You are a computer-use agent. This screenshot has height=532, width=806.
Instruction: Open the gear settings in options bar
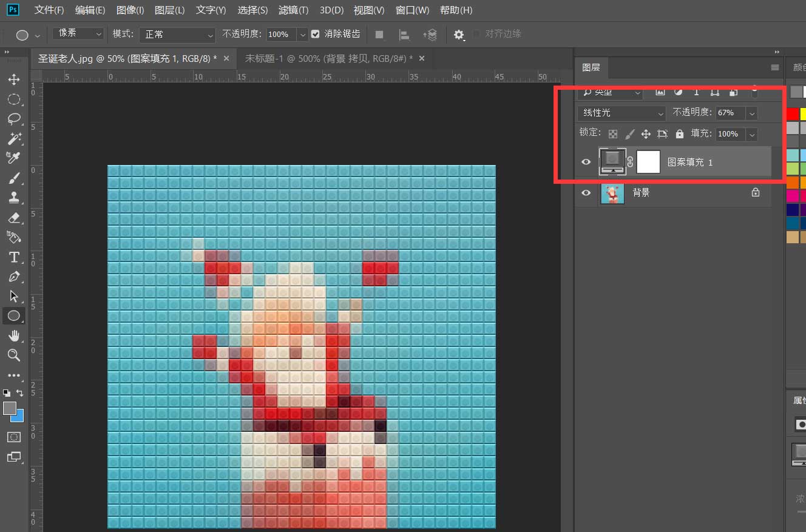tap(459, 35)
